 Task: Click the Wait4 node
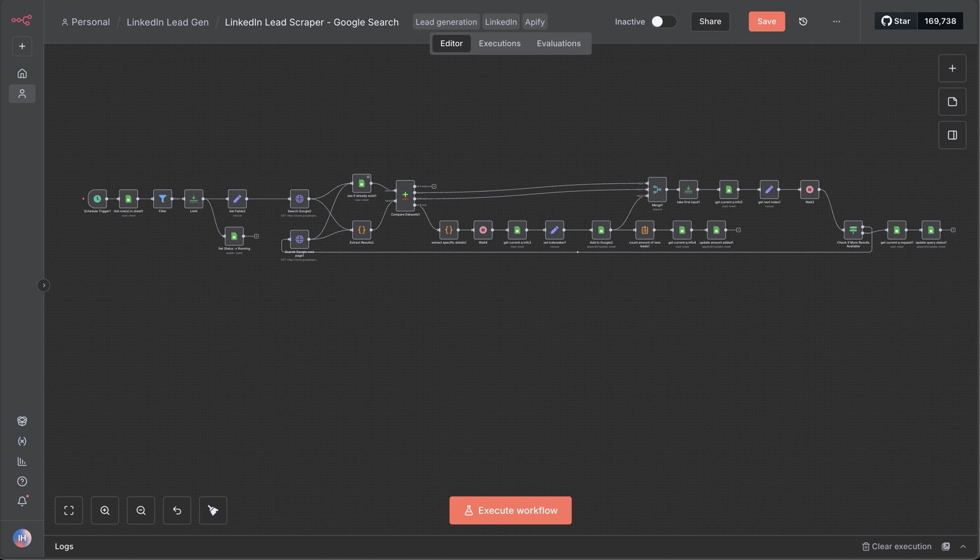[x=483, y=230]
